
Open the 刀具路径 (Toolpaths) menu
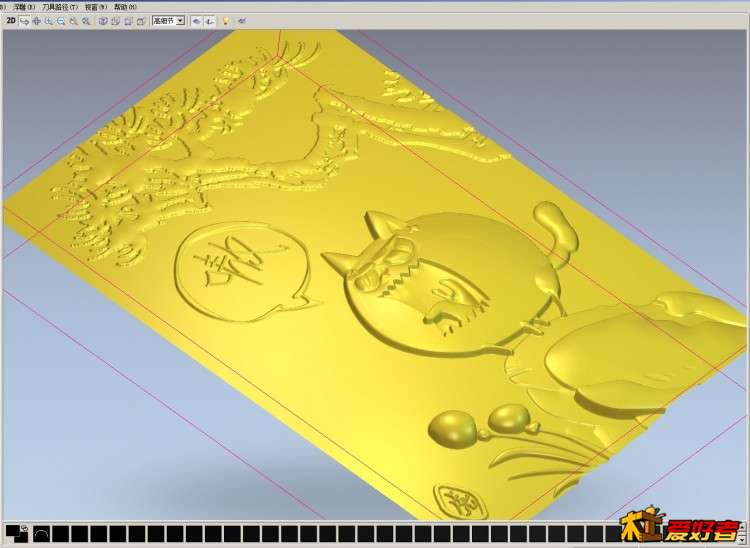click(60, 7)
